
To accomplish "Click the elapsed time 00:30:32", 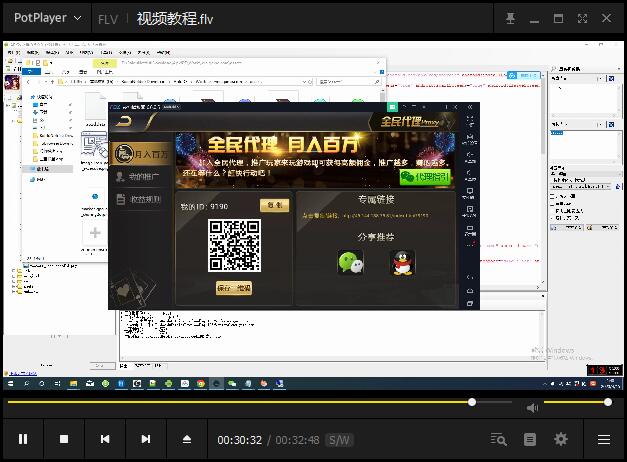I will point(240,440).
